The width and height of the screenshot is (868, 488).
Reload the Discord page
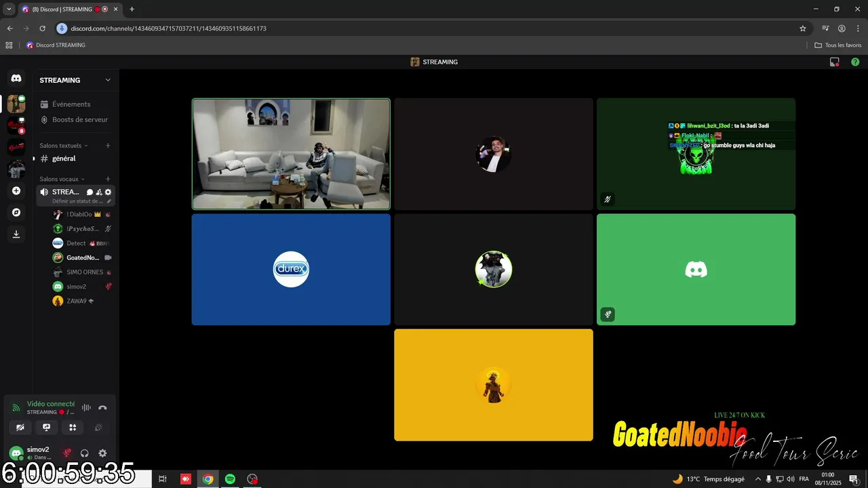tap(42, 28)
